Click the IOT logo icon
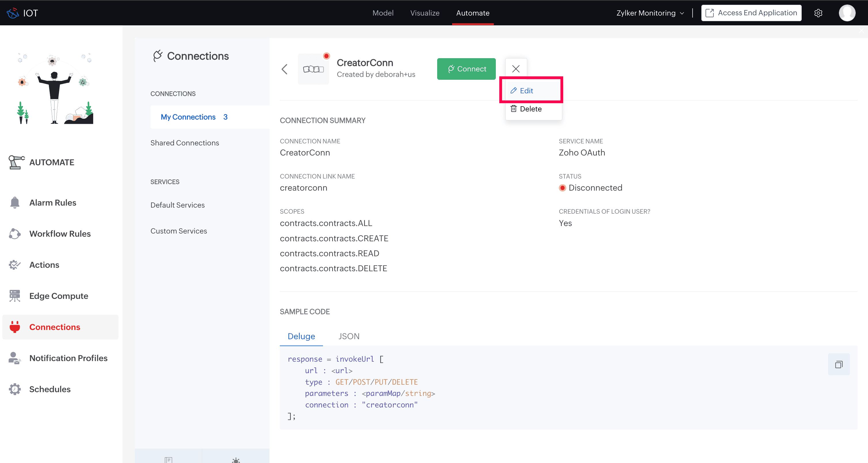 (13, 13)
